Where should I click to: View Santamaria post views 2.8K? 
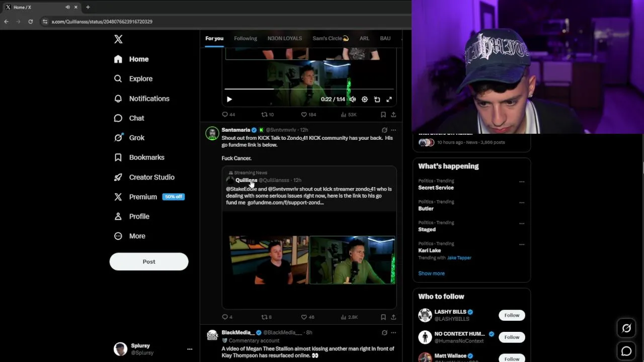pos(349,317)
